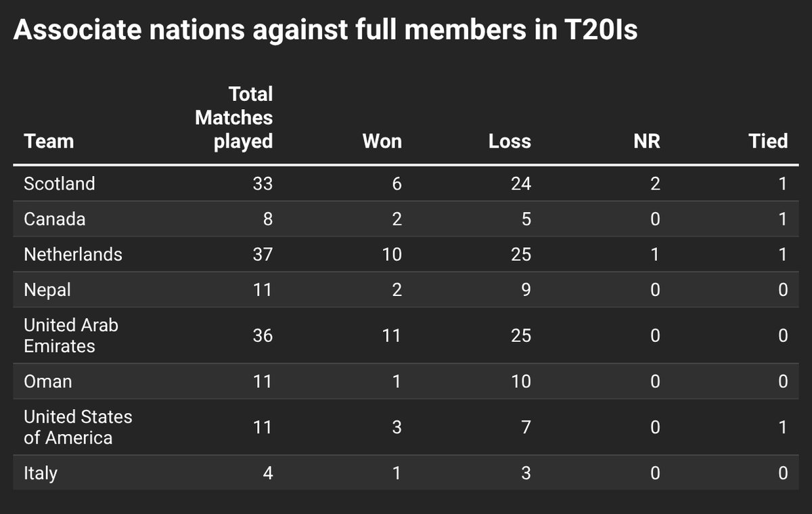This screenshot has height=514, width=812.
Task: Click the table title about Associate nations
Action: click(x=325, y=31)
